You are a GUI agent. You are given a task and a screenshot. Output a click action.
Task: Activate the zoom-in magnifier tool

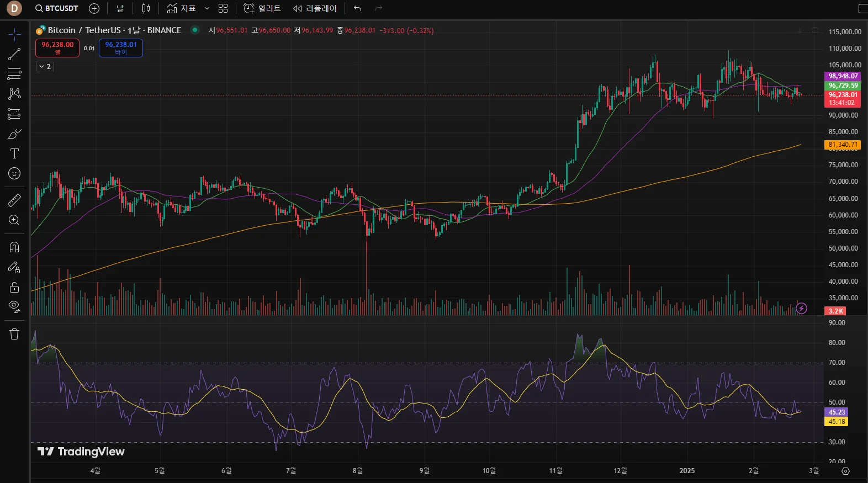pos(14,220)
